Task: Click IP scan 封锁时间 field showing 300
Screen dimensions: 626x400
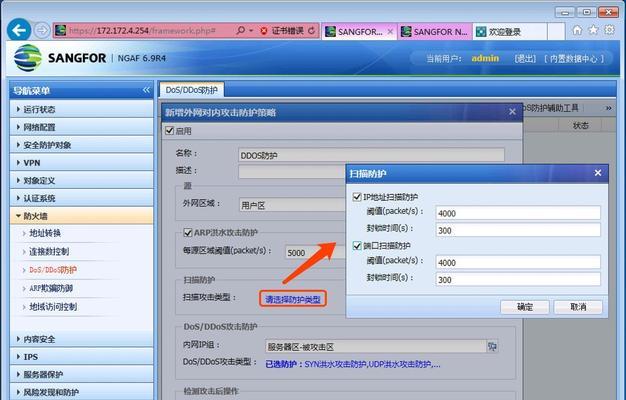Action: tap(518, 230)
